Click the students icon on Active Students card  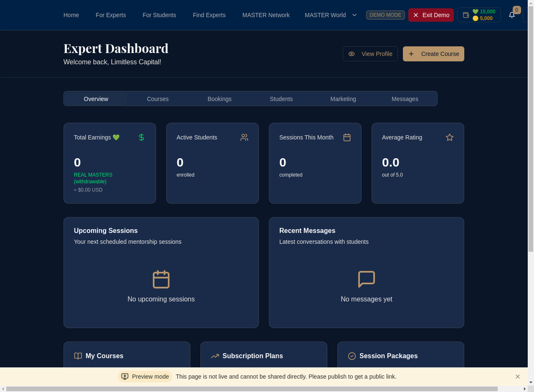pyautogui.click(x=244, y=137)
